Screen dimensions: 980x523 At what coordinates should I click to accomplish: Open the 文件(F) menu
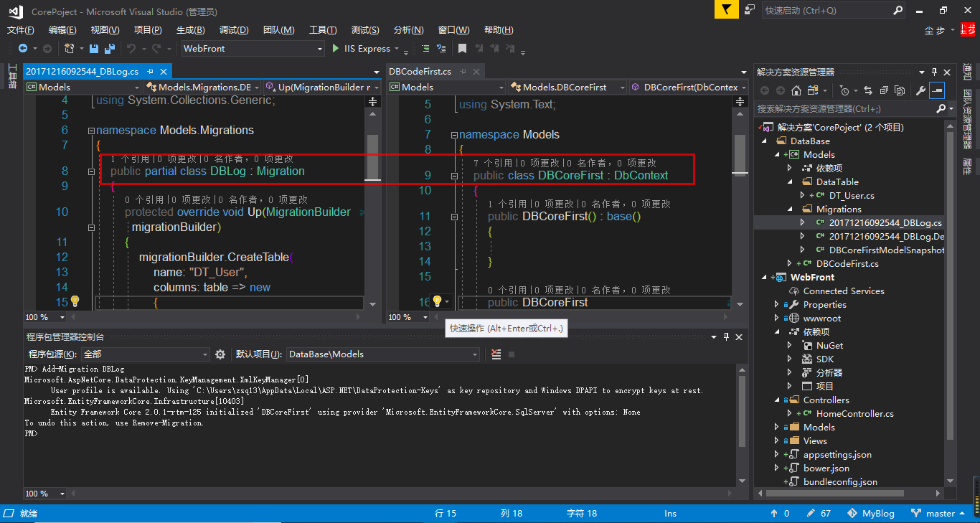coord(21,30)
